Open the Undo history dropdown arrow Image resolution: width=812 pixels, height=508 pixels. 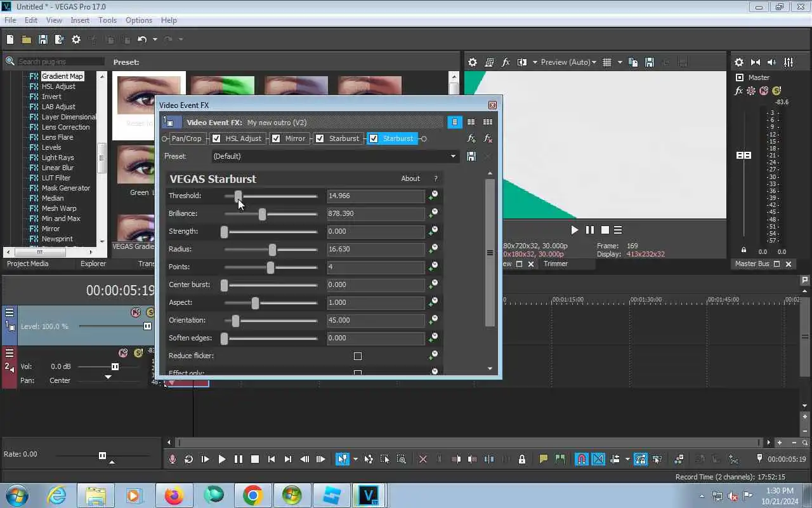pyautogui.click(x=155, y=39)
